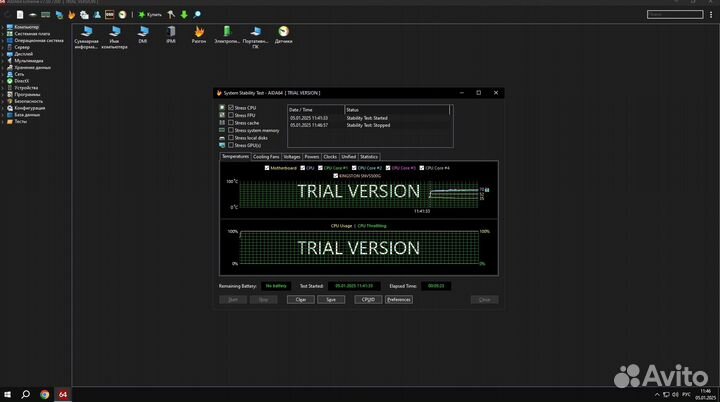The height and width of the screenshot is (402, 720).
Task: Open Суммарная информация summary icon
Action: pos(87,33)
